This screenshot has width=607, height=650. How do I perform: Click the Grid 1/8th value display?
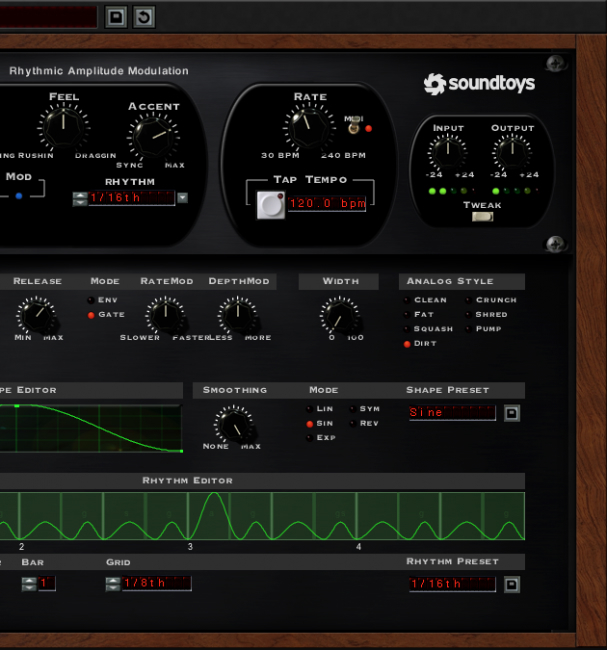click(156, 583)
